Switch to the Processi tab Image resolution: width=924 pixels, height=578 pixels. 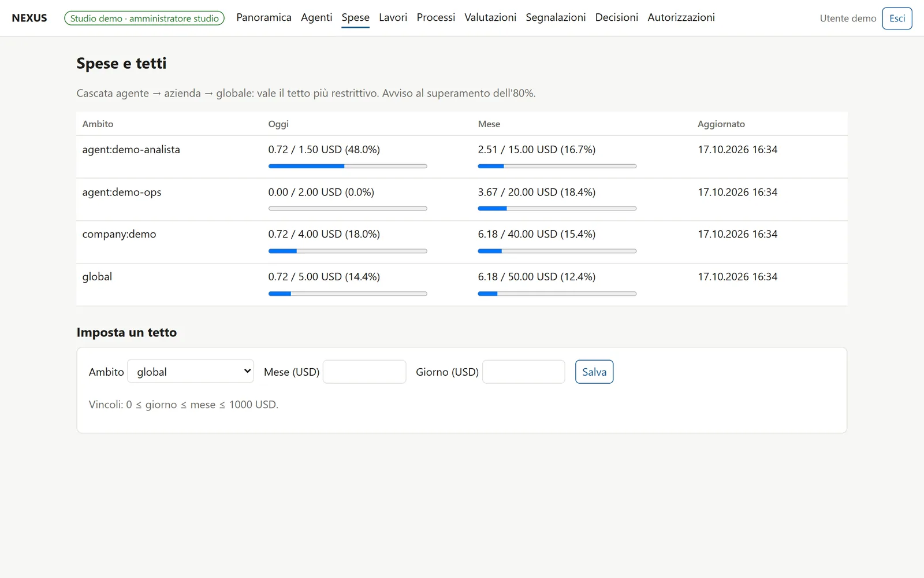(x=436, y=17)
